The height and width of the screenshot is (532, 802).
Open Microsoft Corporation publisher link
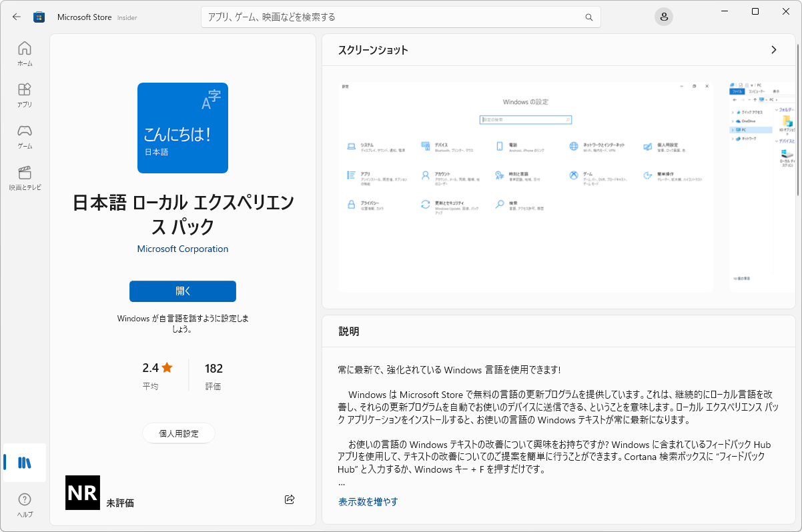[x=182, y=248]
